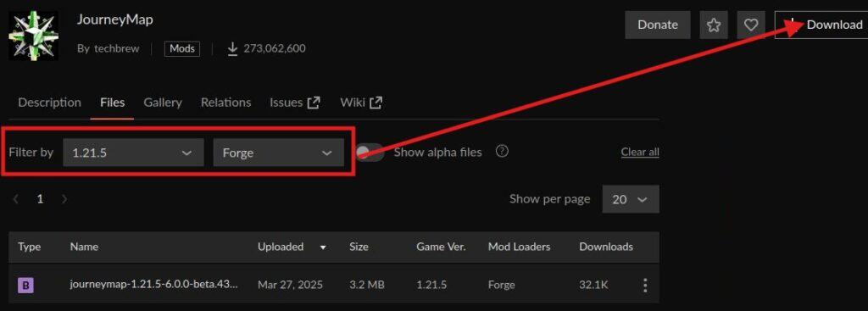The height and width of the screenshot is (311, 868).
Task: Switch to the Description tab
Action: click(50, 103)
